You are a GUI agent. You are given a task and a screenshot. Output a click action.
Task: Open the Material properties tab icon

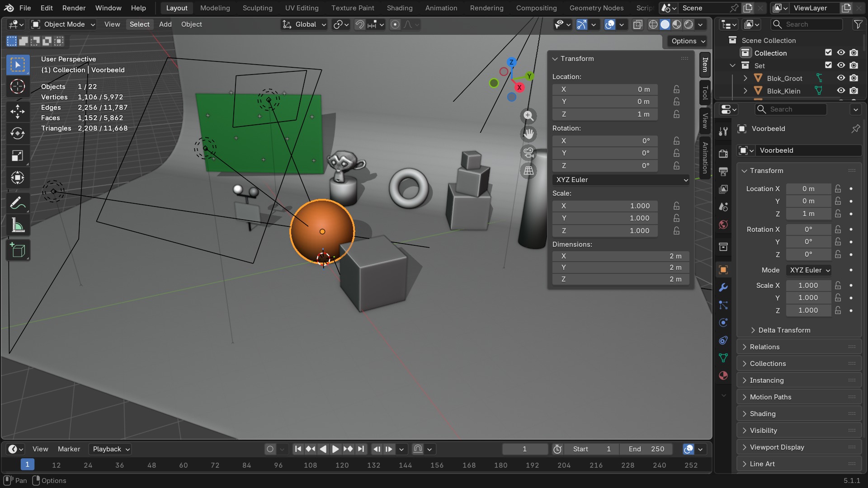point(723,375)
